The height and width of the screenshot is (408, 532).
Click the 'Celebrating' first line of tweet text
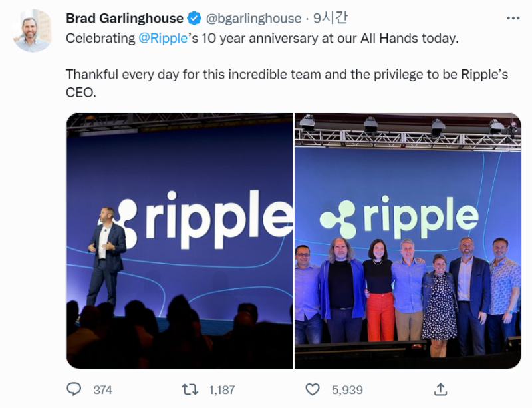262,38
